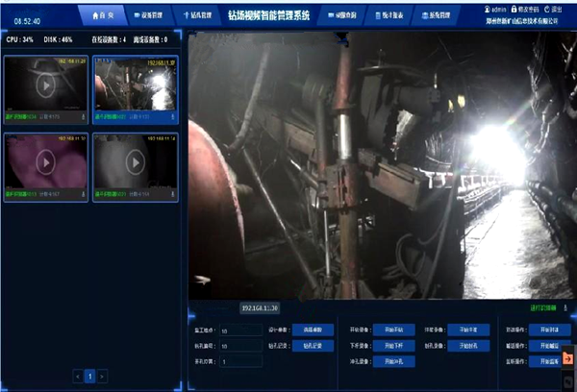Go to the previous page of camera list
The height and width of the screenshot is (392, 577).
coord(78,377)
